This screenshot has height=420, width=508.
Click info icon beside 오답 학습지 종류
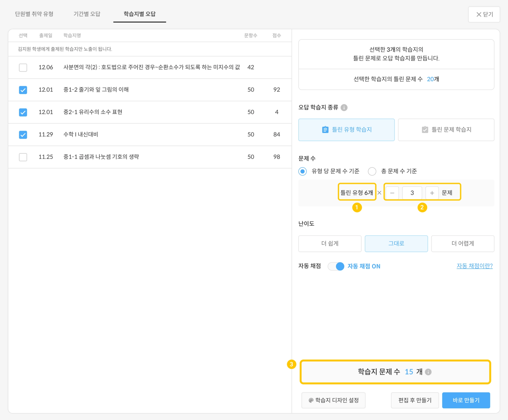344,107
